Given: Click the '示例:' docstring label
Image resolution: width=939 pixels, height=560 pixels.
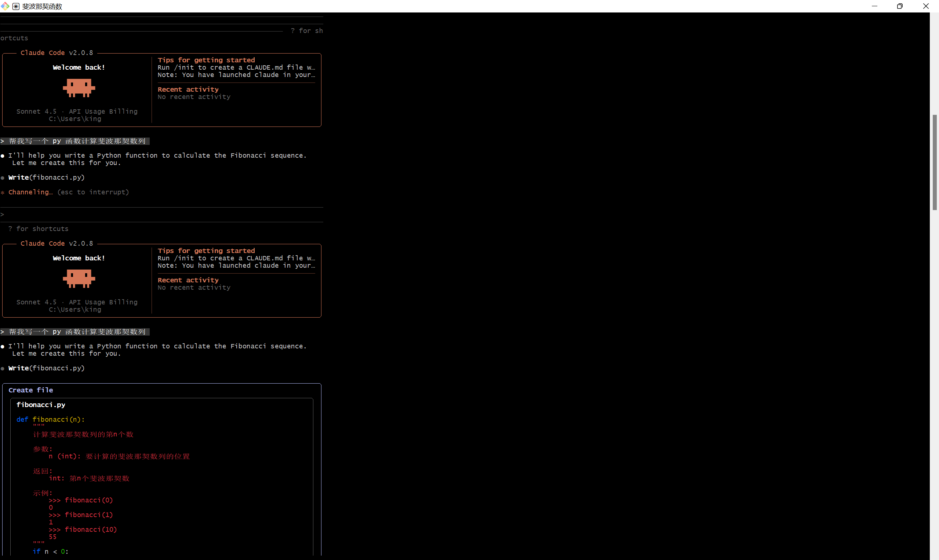Looking at the screenshot, I should point(43,493).
